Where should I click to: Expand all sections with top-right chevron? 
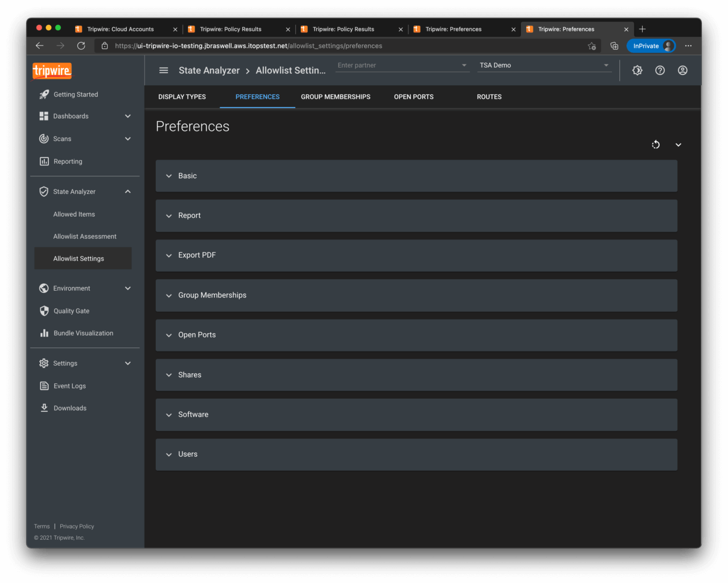[679, 144]
